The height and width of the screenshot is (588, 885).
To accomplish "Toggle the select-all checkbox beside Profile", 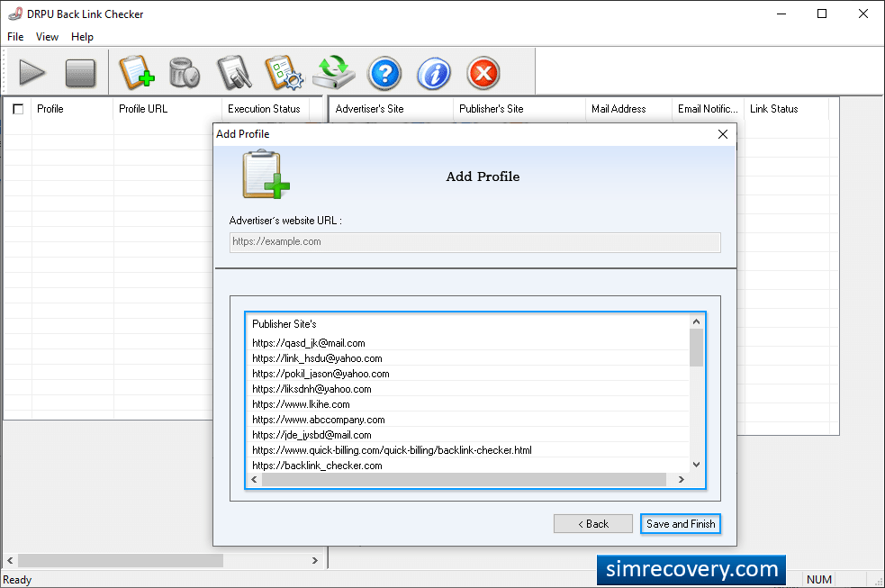I will (18, 109).
